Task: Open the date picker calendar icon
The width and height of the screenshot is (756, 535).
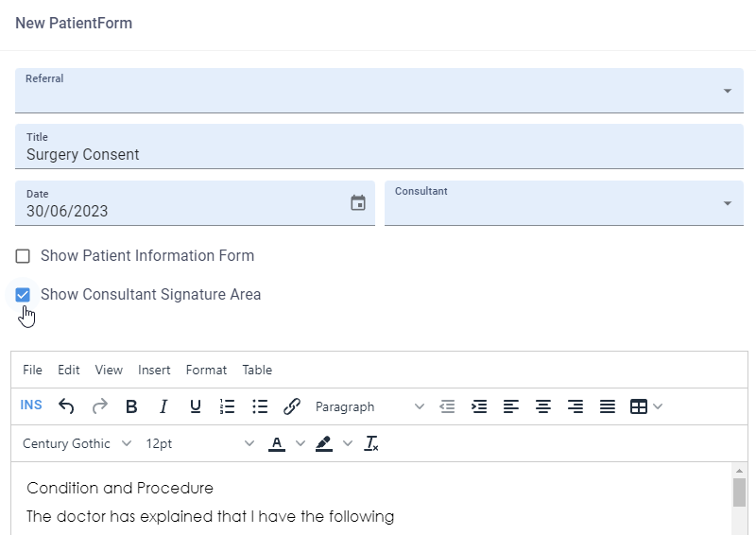Action: [x=358, y=203]
